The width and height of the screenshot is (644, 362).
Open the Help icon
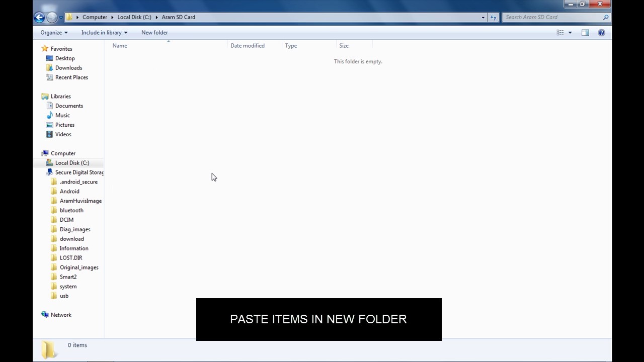601,33
